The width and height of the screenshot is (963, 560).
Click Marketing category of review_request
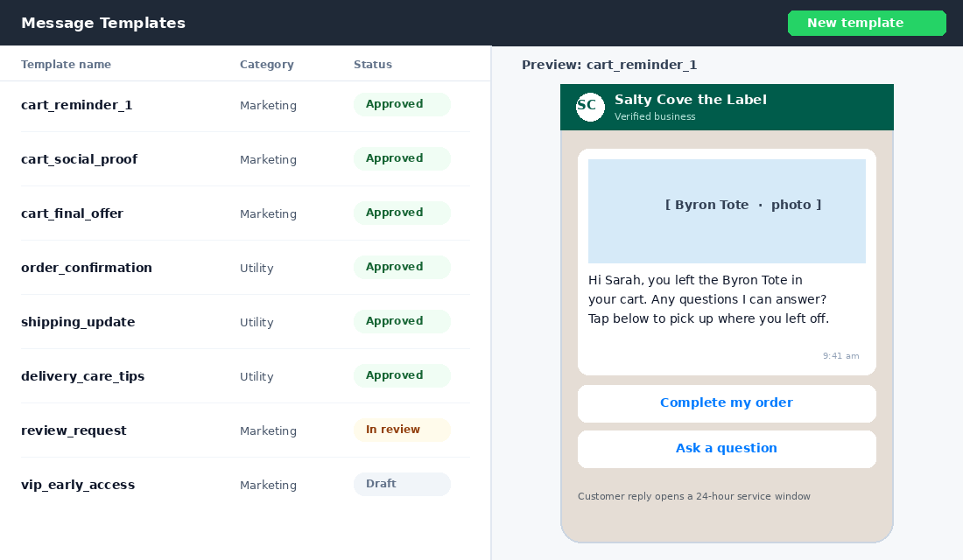(268, 431)
